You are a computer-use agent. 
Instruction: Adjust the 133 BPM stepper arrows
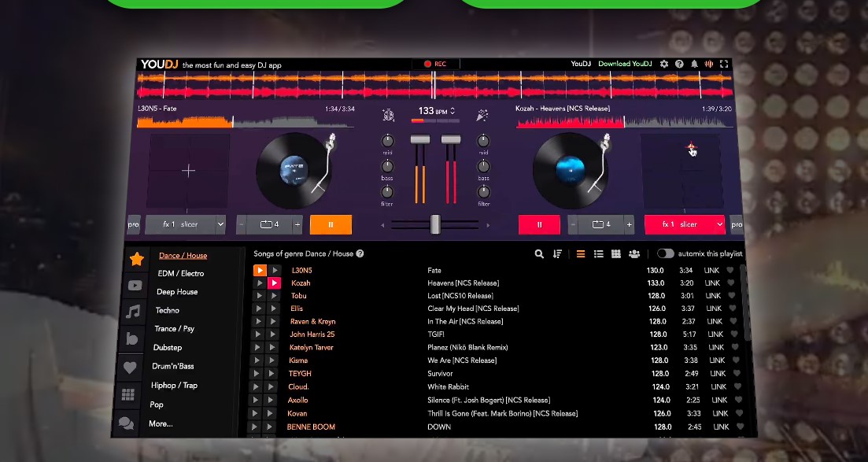(452, 111)
